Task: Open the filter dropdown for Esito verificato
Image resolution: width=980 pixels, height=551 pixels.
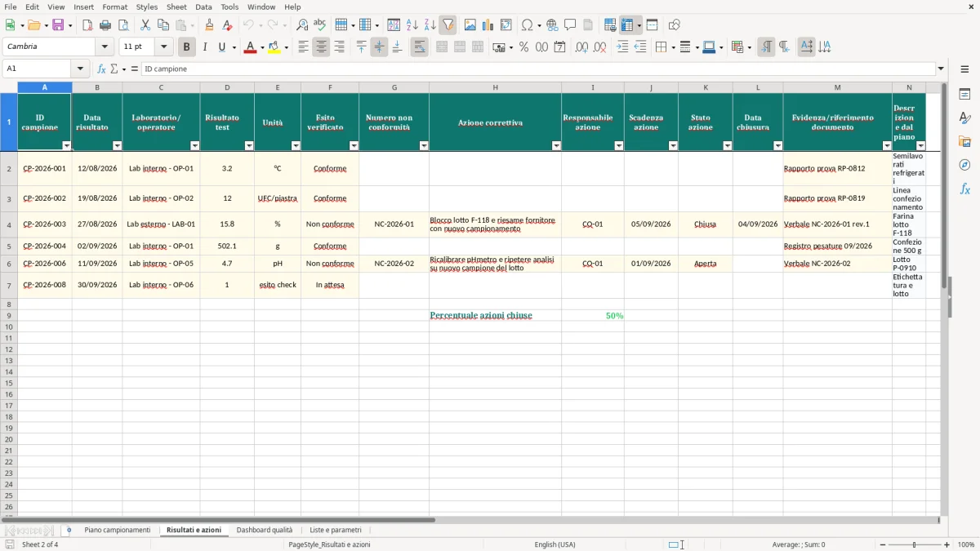Action: click(x=354, y=146)
